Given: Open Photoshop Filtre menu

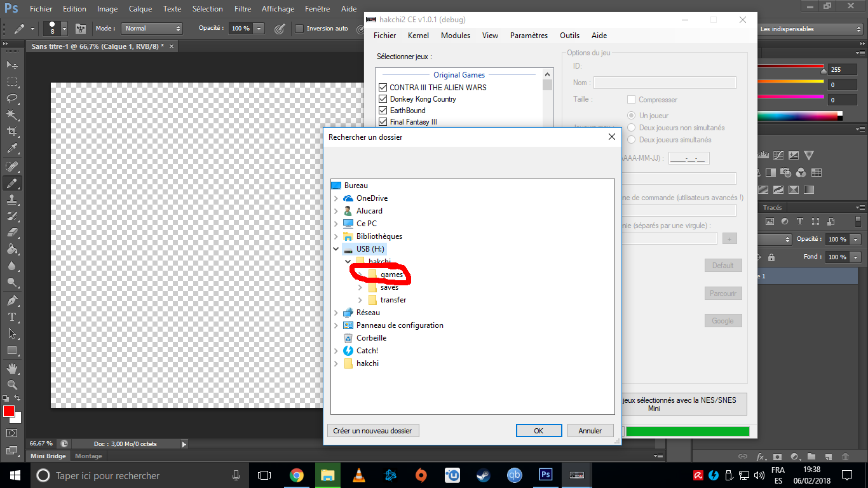Looking at the screenshot, I should point(242,9).
